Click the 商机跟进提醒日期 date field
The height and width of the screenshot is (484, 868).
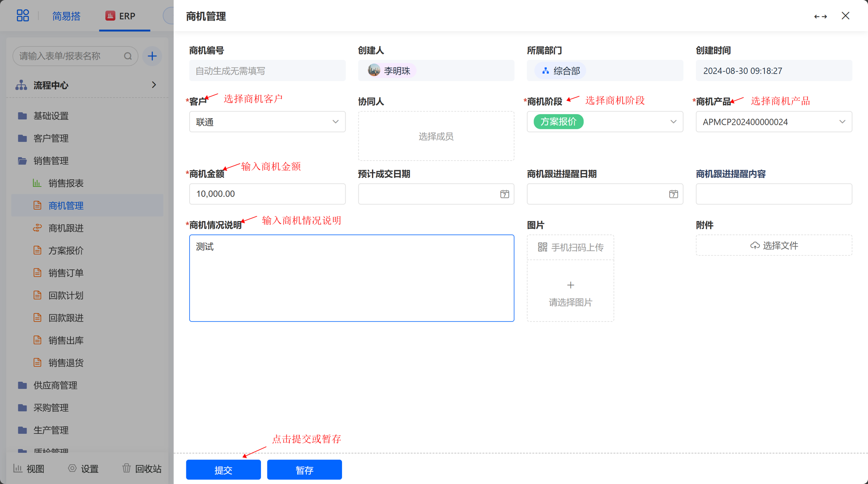[605, 194]
